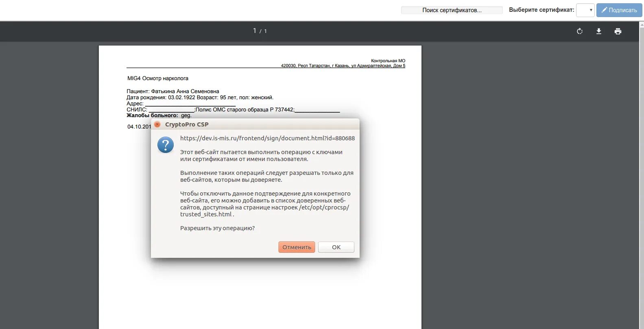The image size is (644, 329).
Task: Click the date 04.10.201 in document
Action: click(x=139, y=127)
